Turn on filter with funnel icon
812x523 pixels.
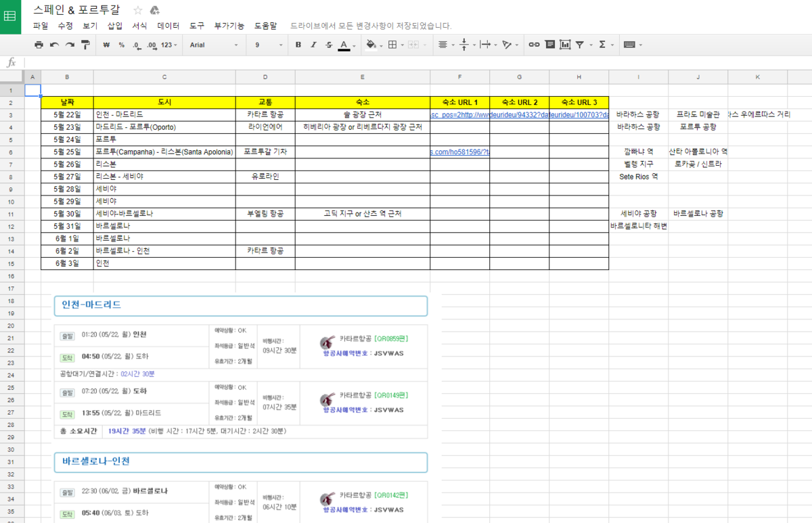coord(580,45)
